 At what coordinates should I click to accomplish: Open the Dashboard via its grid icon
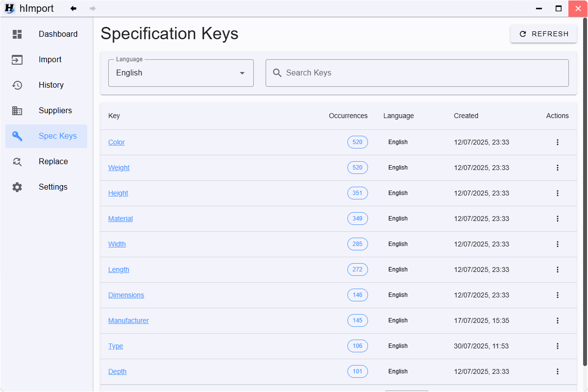(x=17, y=34)
